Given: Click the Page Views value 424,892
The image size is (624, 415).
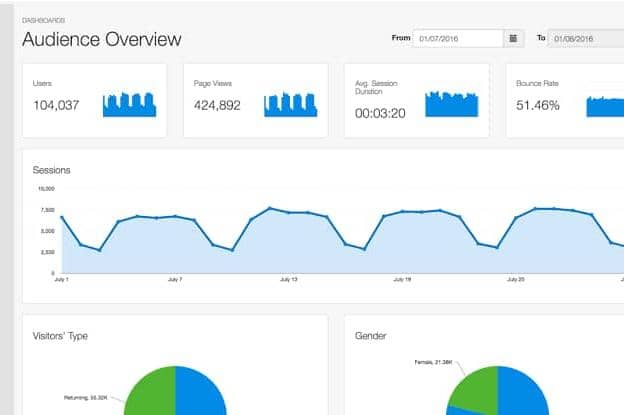Looking at the screenshot, I should click(217, 105).
